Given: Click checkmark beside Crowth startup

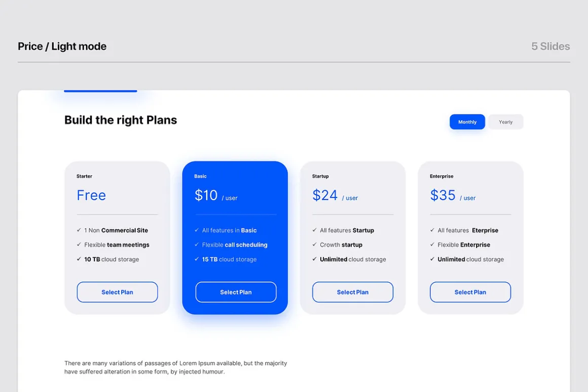Looking at the screenshot, I should pyautogui.click(x=314, y=244).
